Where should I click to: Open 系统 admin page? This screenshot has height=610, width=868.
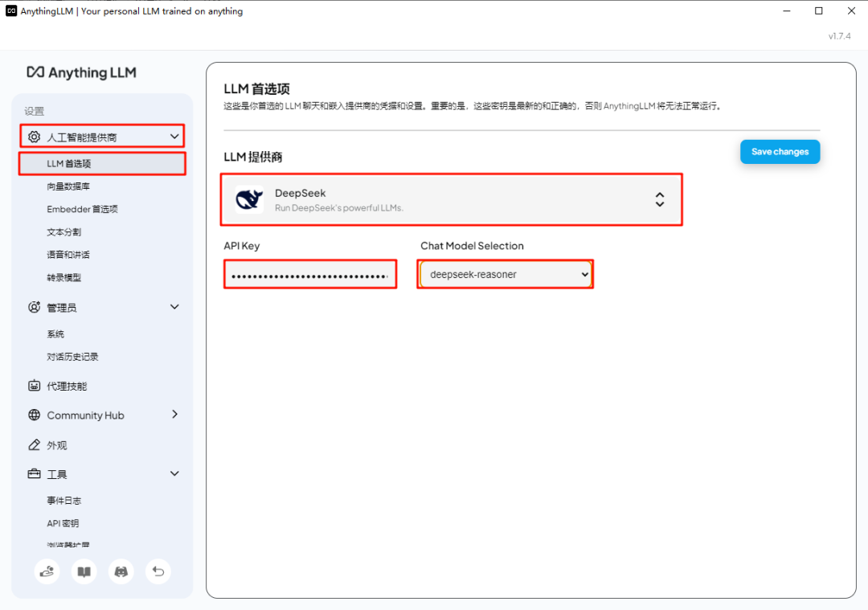coord(55,334)
